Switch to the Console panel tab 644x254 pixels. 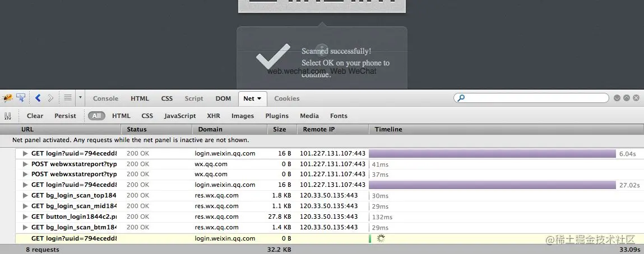click(105, 98)
